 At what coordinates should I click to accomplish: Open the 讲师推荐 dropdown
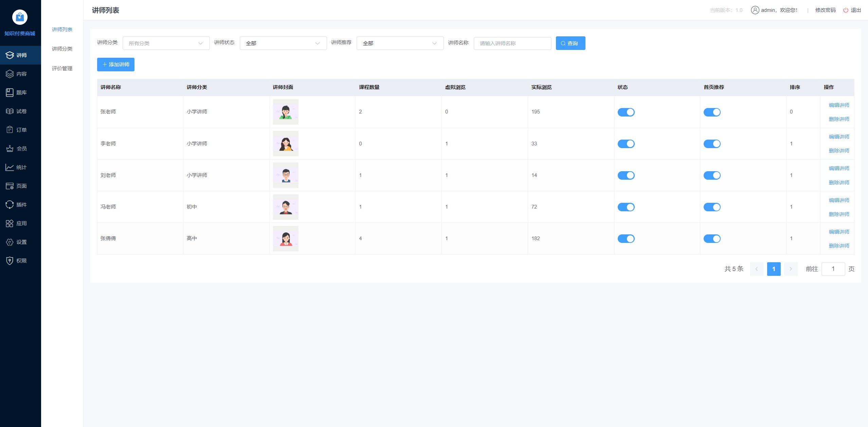click(400, 43)
